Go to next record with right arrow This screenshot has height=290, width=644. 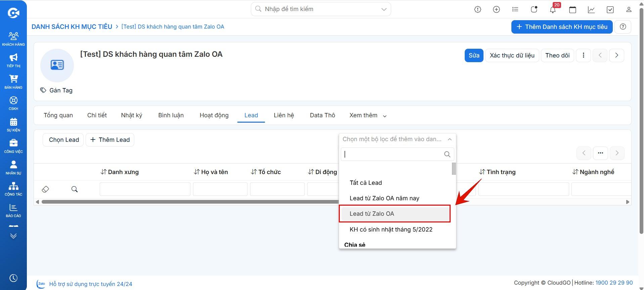(616, 55)
